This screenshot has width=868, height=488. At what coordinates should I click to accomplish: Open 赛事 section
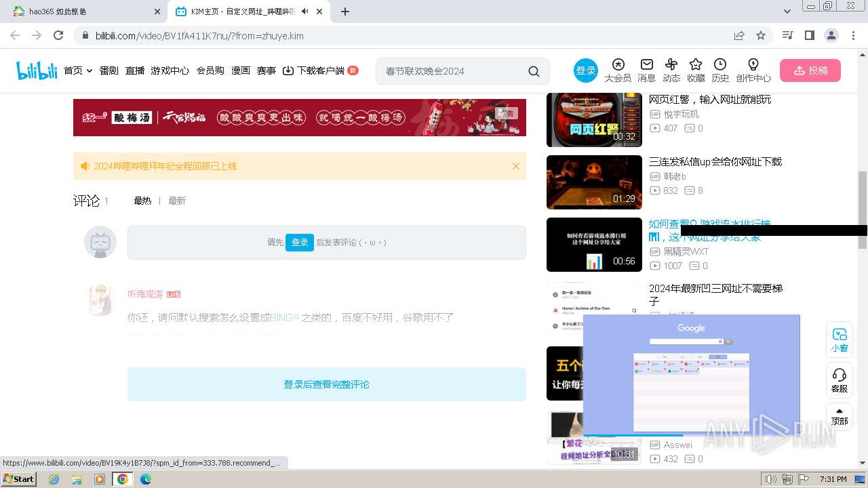267,70
